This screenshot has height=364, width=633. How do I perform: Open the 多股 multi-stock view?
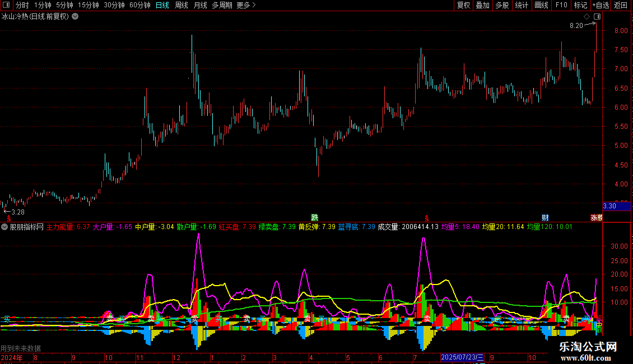pos(502,5)
